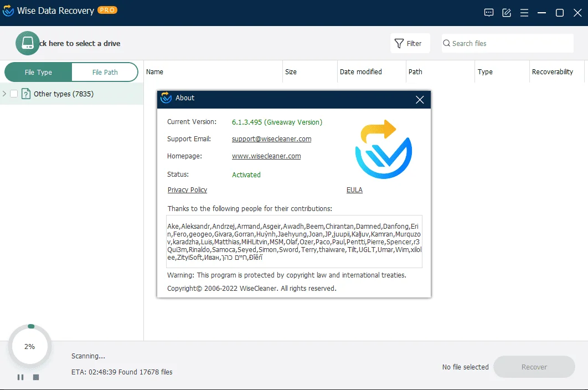Open the edit note icon in title bar
Image resolution: width=588 pixels, height=390 pixels.
point(507,13)
